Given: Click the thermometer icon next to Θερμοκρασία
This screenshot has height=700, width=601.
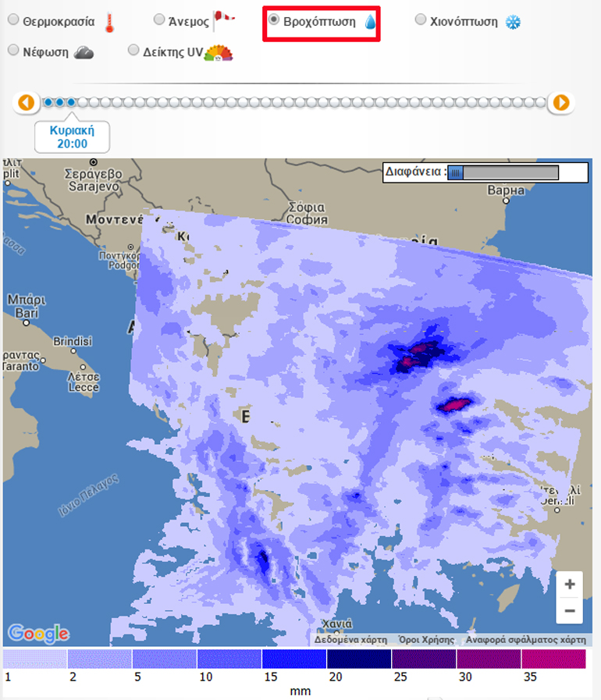Looking at the screenshot, I should pos(110,22).
